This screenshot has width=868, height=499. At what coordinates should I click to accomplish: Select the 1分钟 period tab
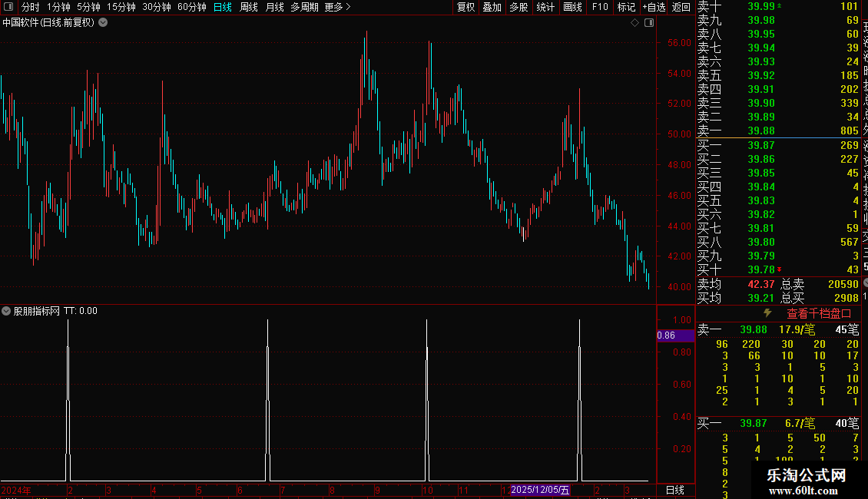[58, 7]
